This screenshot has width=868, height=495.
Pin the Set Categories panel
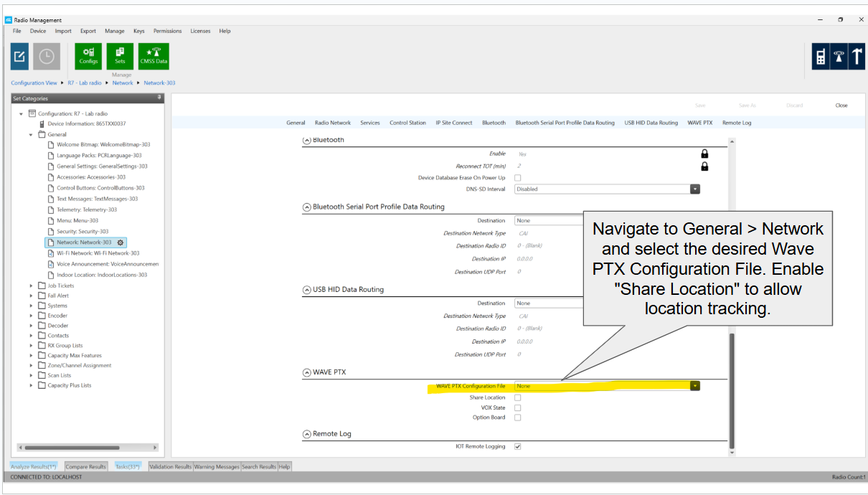click(159, 98)
